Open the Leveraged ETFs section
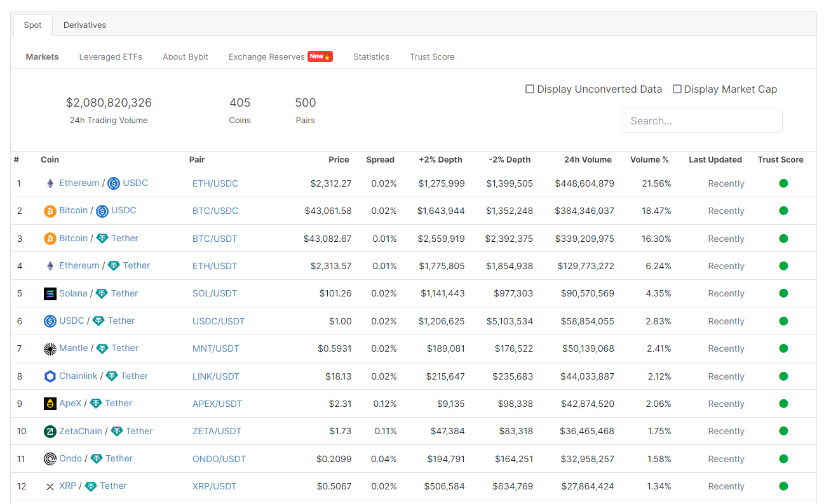 (x=111, y=57)
